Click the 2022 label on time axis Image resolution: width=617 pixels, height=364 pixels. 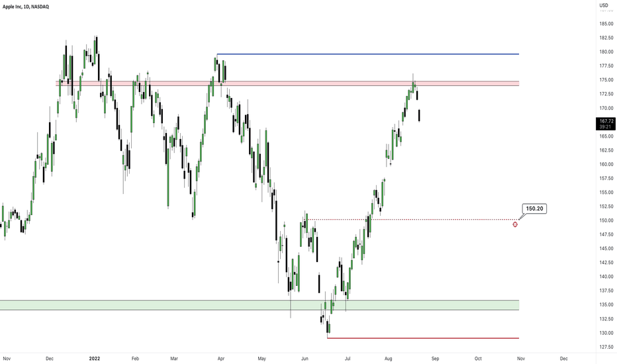[95, 359]
